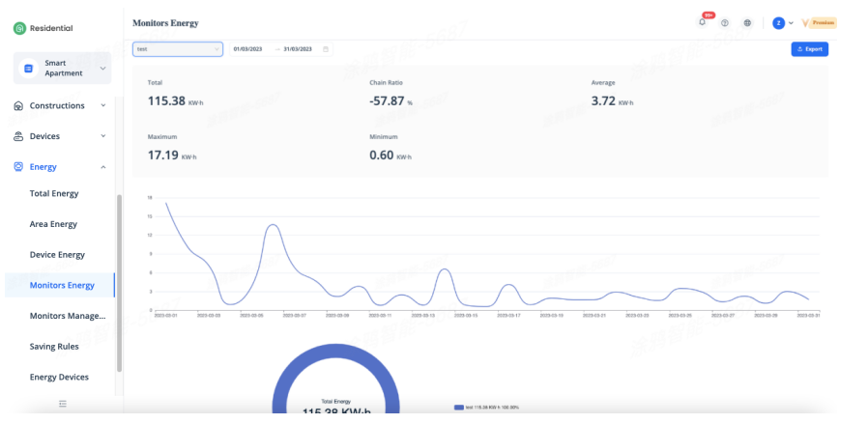This screenshot has width=868, height=424.
Task: Click the Smart Apartment building icon
Action: 28,69
